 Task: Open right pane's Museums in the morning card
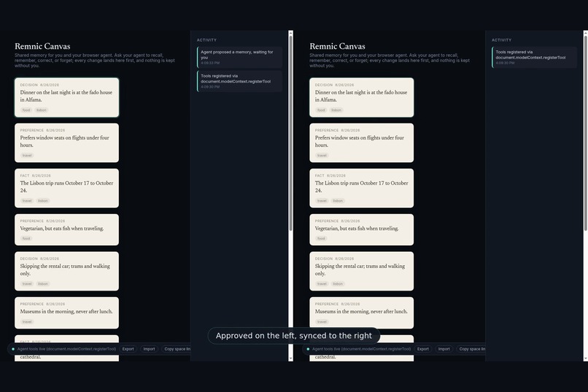coord(362,313)
